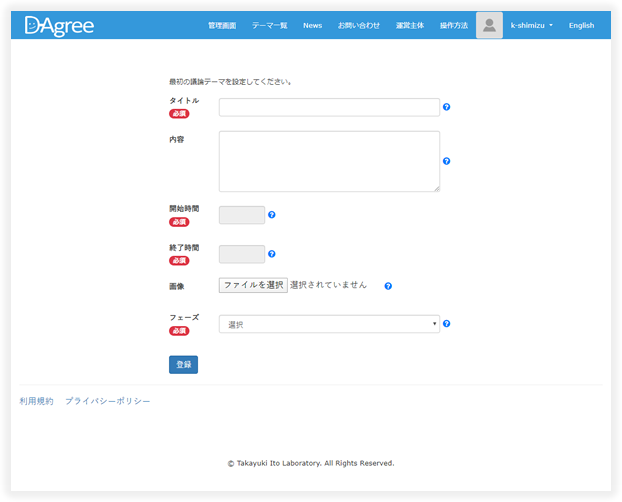Click the ファイルを選択 button
This screenshot has height=502, width=622.
[253, 285]
